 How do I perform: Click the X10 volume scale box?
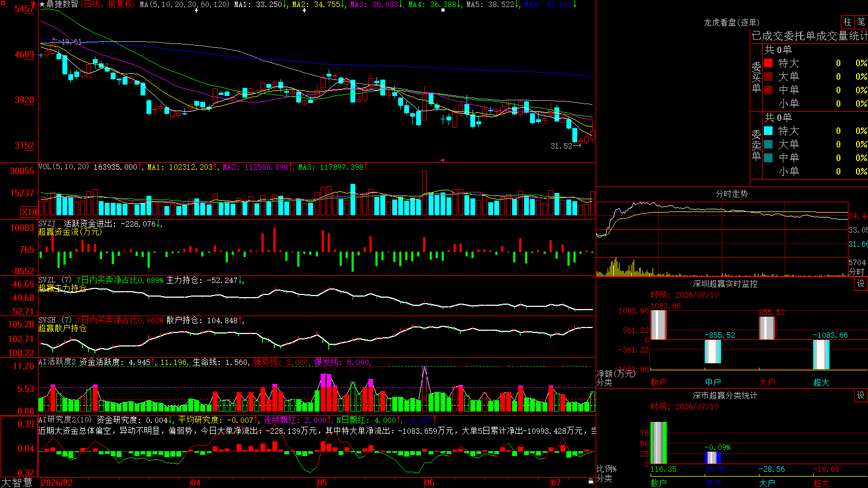(x=29, y=212)
